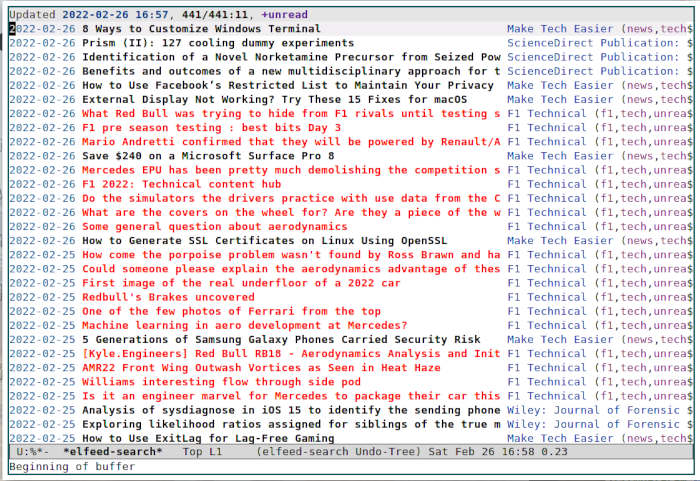Click the 'Top L1' position indicator in mode line

coord(202,452)
